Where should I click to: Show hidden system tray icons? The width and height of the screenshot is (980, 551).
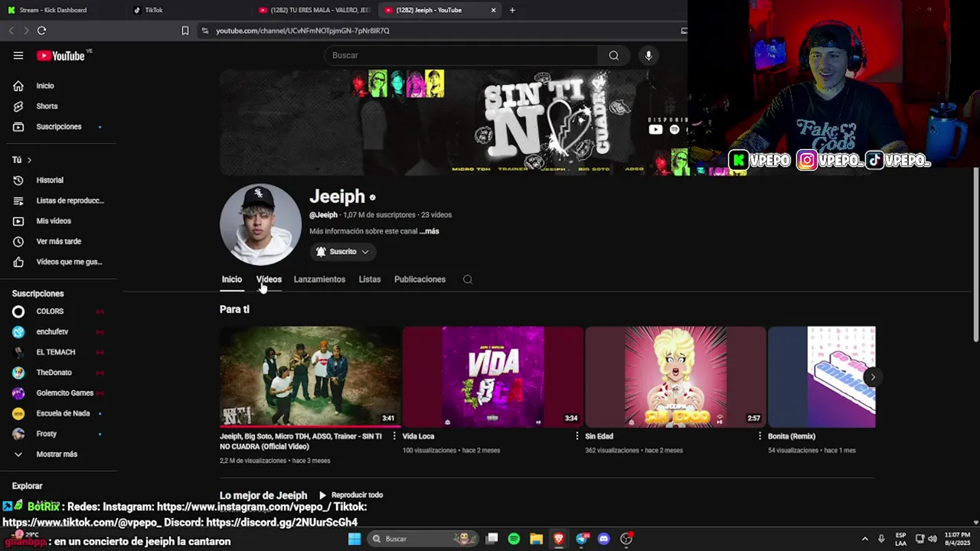(864, 539)
